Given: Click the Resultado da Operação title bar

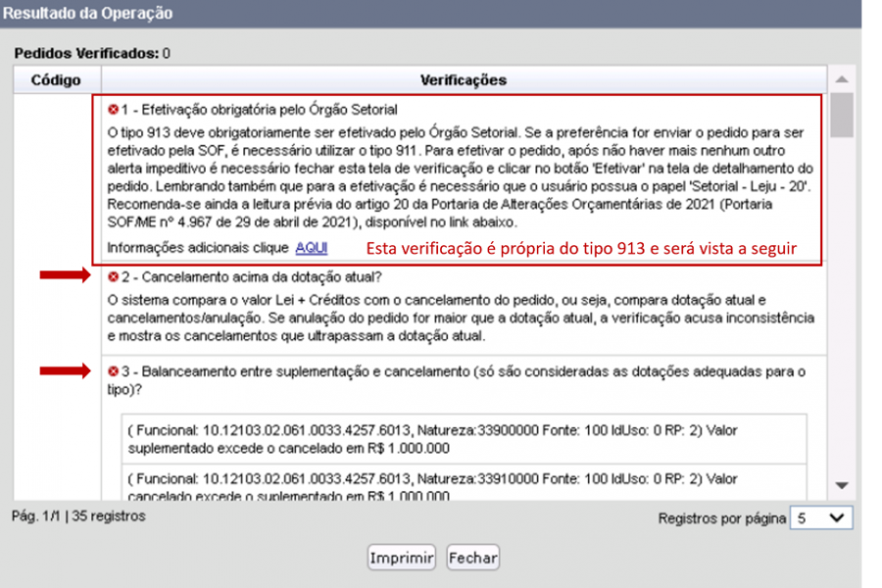Looking at the screenshot, I should [x=430, y=14].
